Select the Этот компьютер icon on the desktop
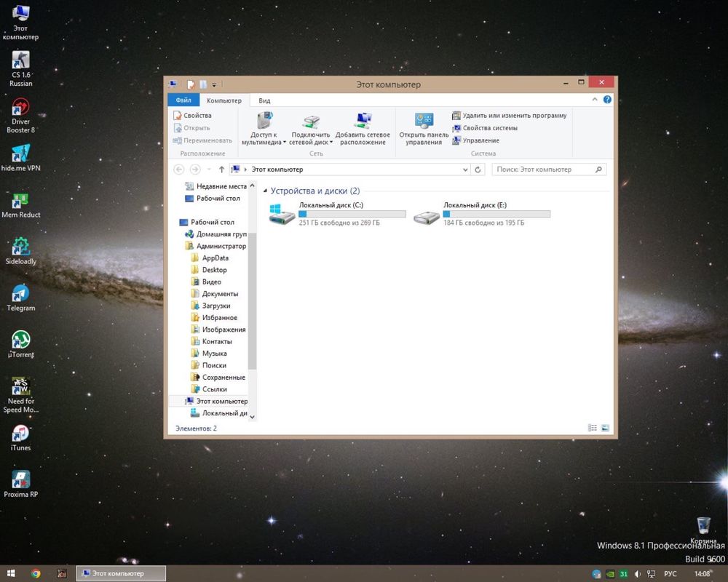Image resolution: width=728 pixels, height=582 pixels. (21, 23)
